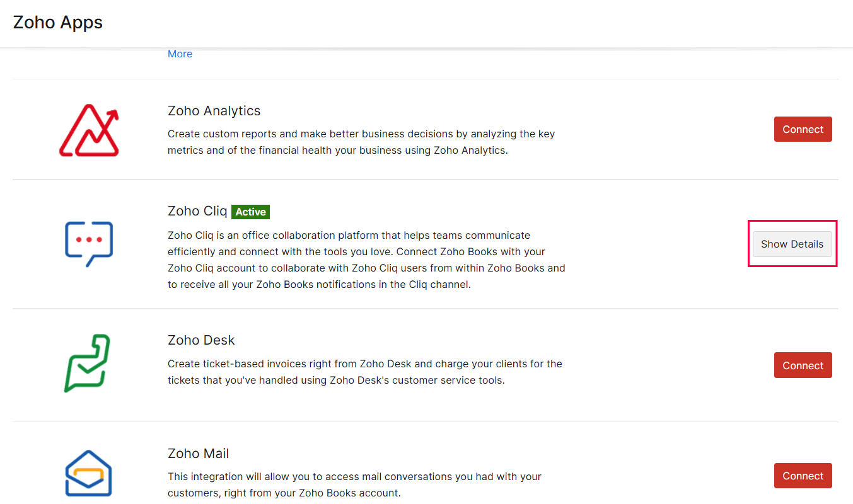
Task: Click the Zoho Desk description text
Action: point(364,372)
